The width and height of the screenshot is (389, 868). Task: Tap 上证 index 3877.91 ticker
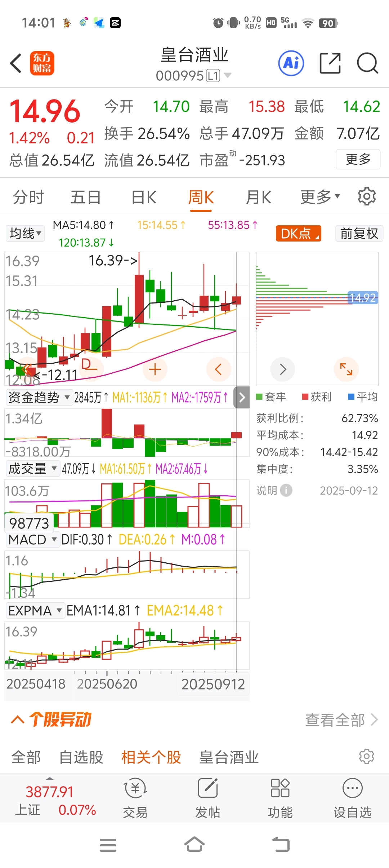point(55,800)
